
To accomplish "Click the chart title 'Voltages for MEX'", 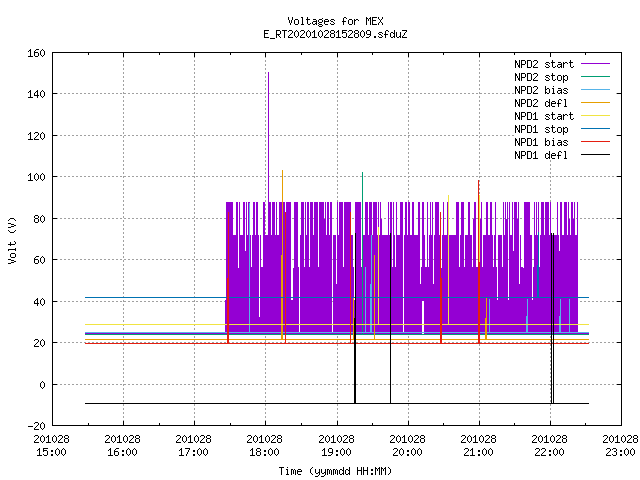I will coord(335,21).
